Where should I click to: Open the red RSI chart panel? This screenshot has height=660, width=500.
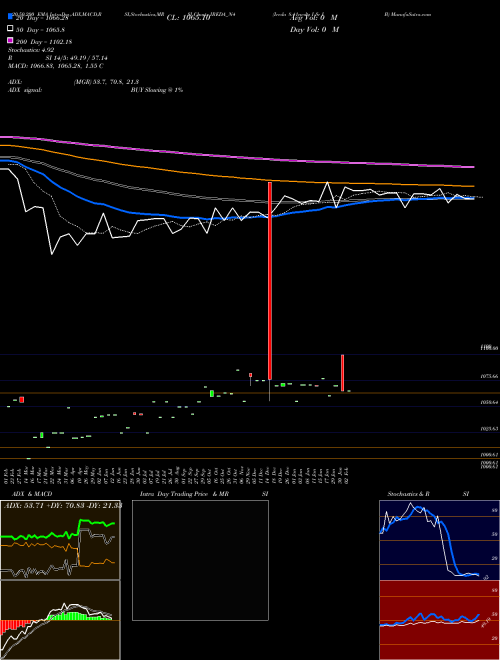click(x=439, y=620)
